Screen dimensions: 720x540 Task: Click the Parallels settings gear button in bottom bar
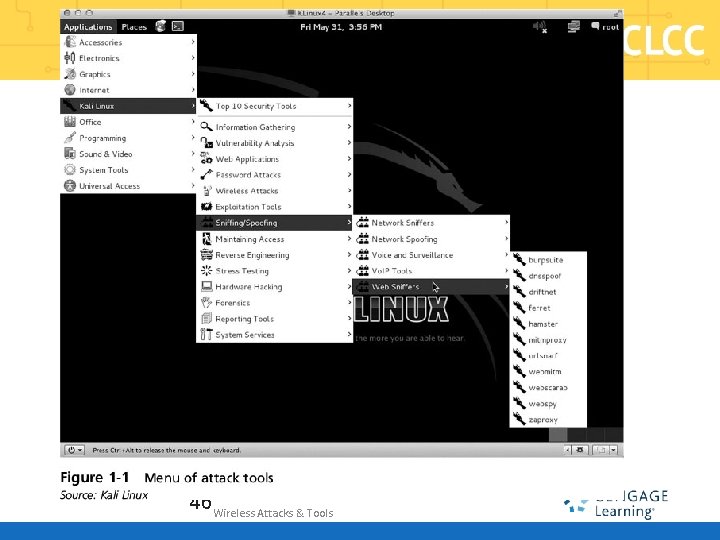click(580, 450)
